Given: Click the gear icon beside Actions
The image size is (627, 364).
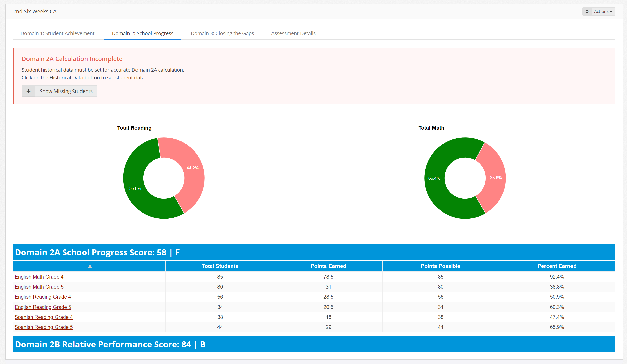Looking at the screenshot, I should (x=587, y=11).
